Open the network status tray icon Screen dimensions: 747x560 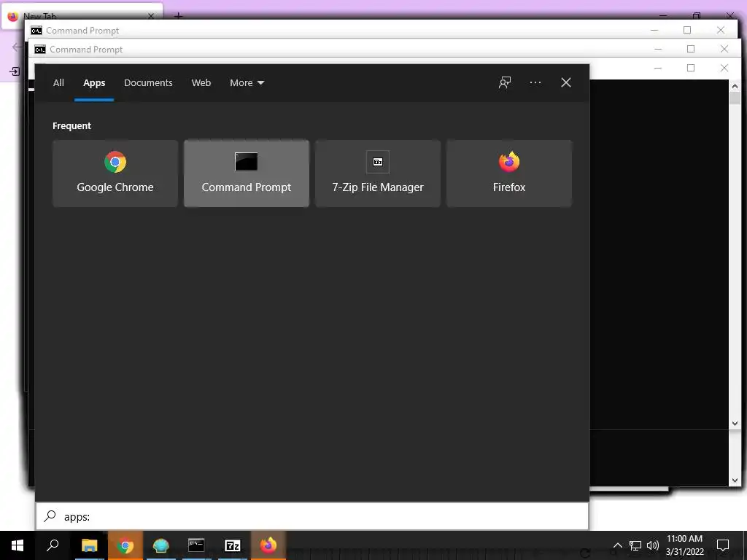[635, 545]
